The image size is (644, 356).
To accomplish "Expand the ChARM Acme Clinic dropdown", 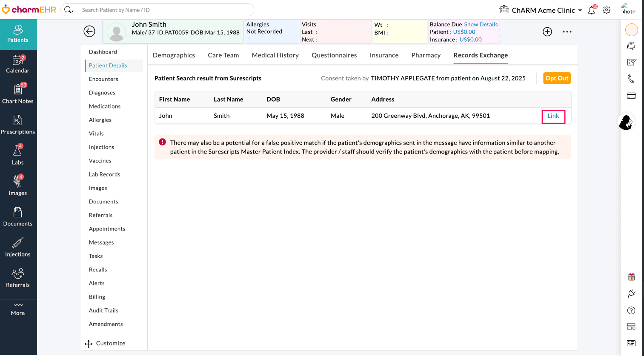I will (580, 10).
